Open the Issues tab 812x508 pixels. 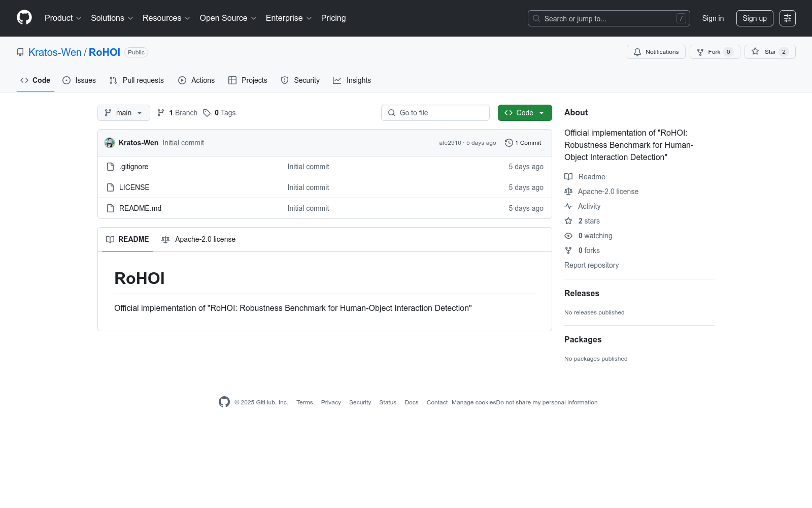(x=79, y=80)
